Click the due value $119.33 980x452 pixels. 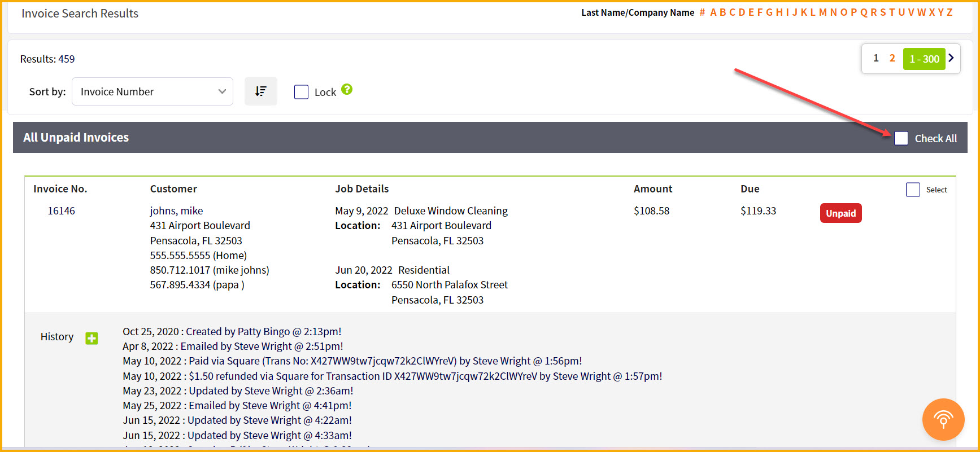[x=758, y=210]
